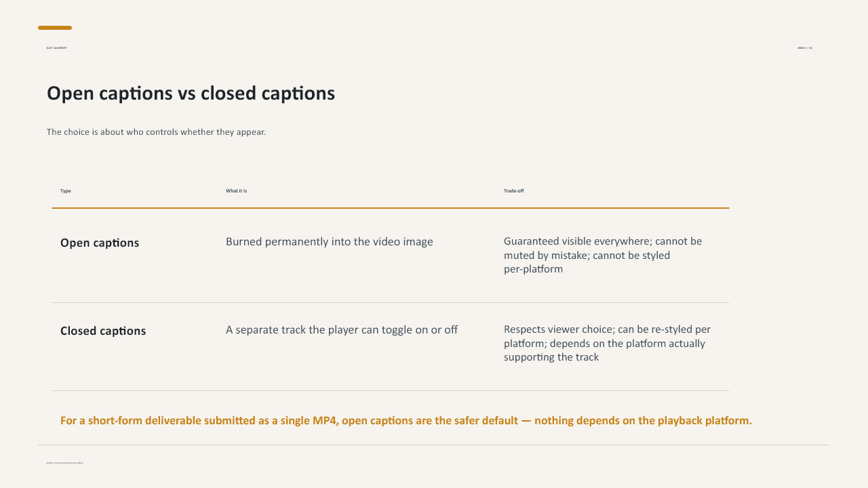Select the orange MP4 takeaway sentence

[406, 421]
